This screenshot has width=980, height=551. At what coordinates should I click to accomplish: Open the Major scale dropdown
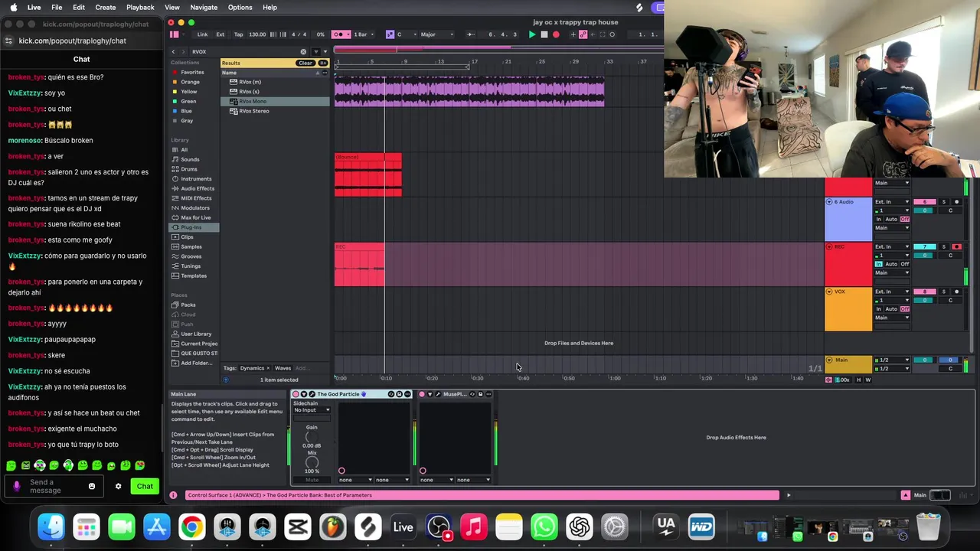(x=436, y=34)
